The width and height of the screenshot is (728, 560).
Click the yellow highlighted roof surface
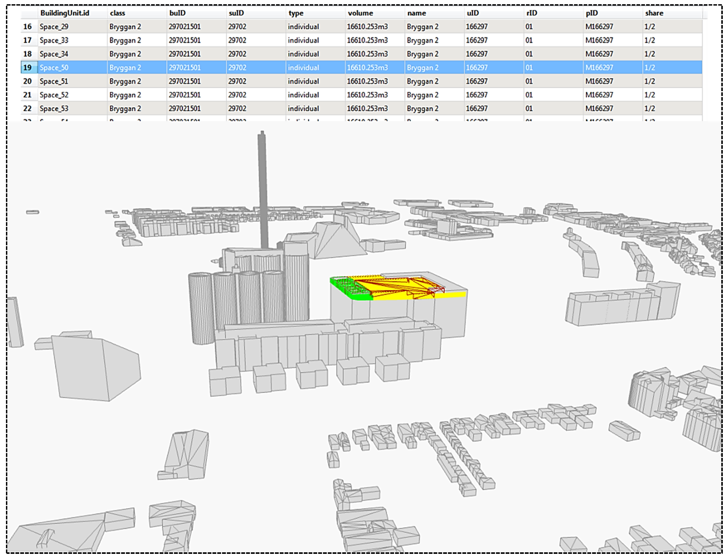[x=393, y=296]
